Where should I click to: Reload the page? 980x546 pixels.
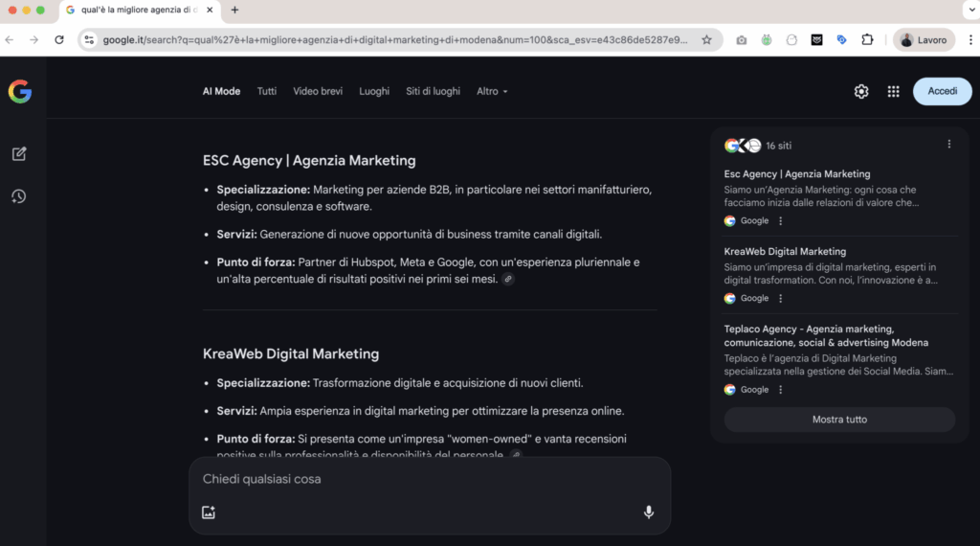point(59,40)
